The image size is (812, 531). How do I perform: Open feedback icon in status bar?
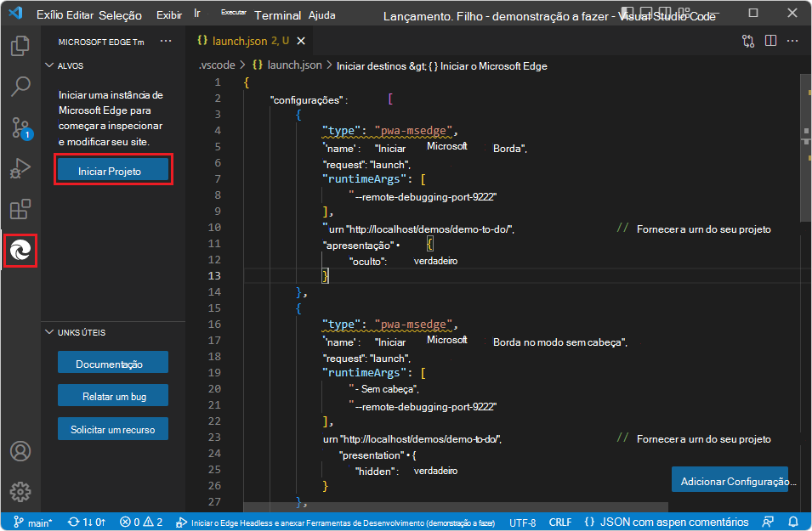(x=768, y=523)
